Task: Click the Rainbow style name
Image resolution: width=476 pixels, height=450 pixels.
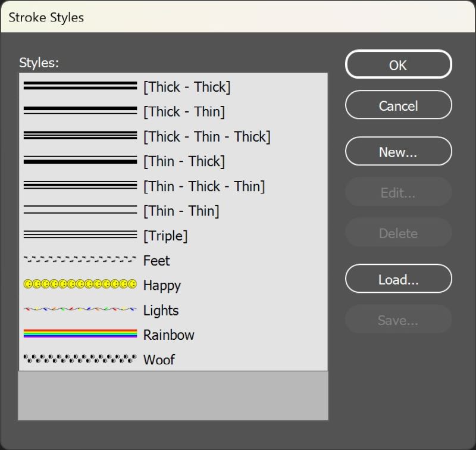Action: 168,335
